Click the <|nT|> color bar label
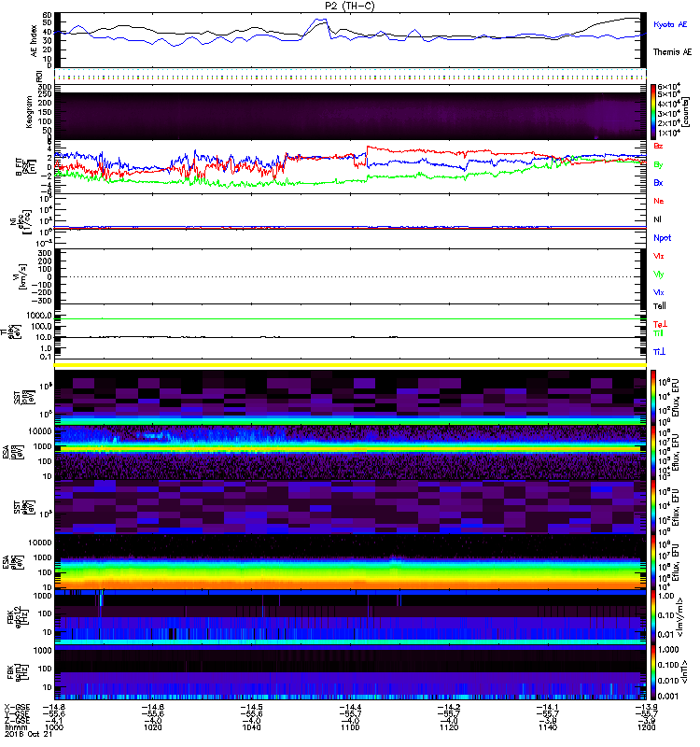 (684, 672)
